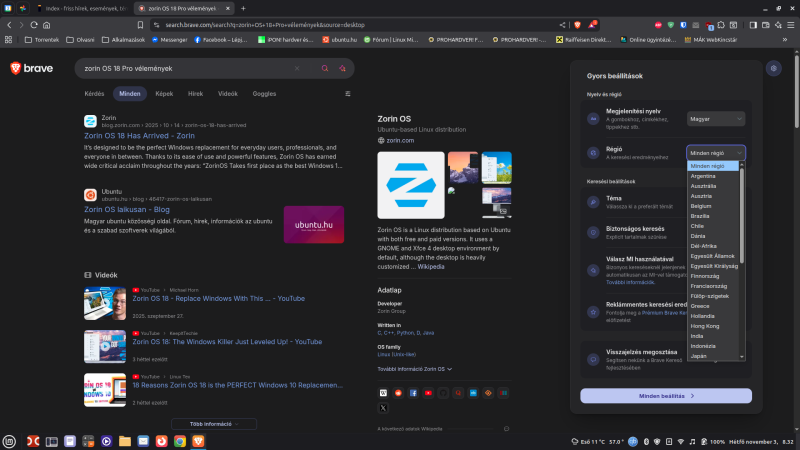Open the Leo AI sparkle icon in toolbar
This screenshot has width=800, height=450.
(779, 25)
